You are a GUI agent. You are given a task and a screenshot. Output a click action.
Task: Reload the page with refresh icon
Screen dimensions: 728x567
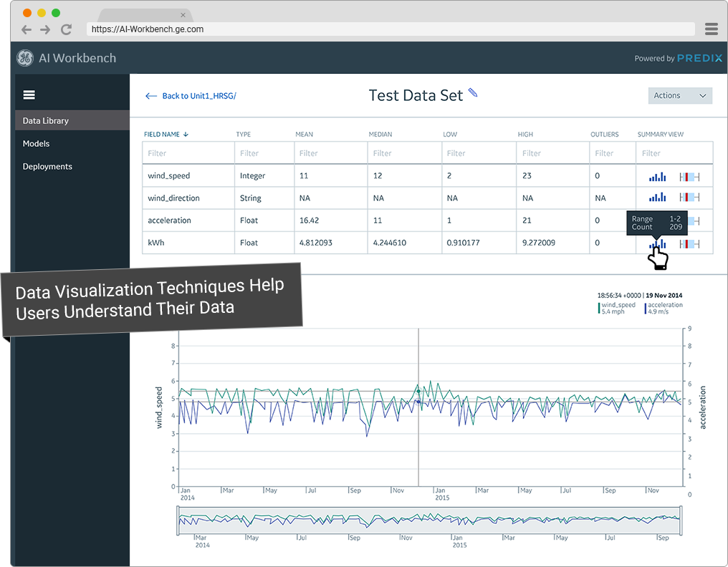[x=66, y=29]
